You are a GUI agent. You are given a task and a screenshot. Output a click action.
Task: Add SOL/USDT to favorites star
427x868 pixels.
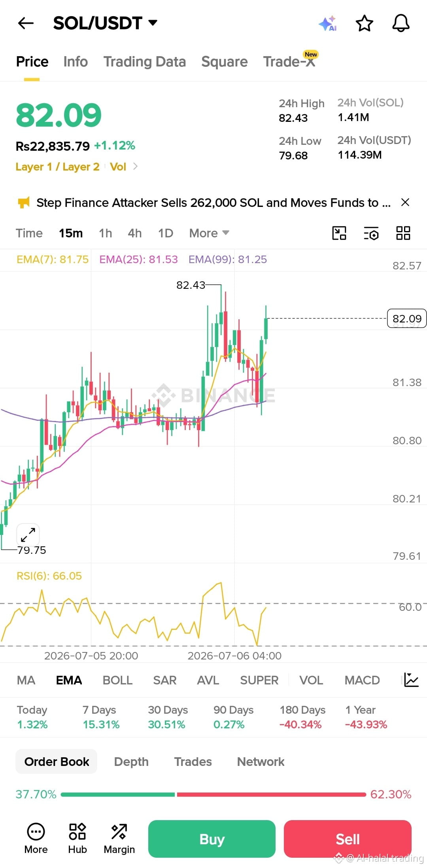[x=364, y=23]
